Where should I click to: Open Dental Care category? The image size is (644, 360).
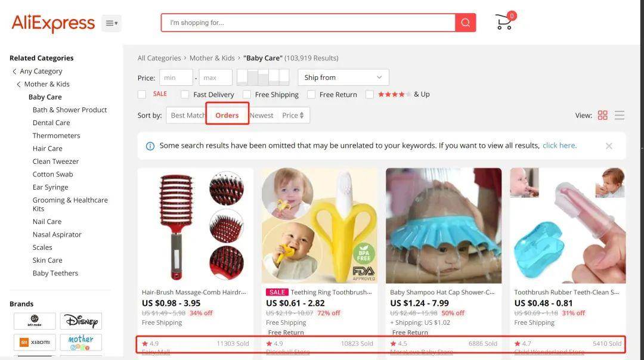tap(51, 123)
